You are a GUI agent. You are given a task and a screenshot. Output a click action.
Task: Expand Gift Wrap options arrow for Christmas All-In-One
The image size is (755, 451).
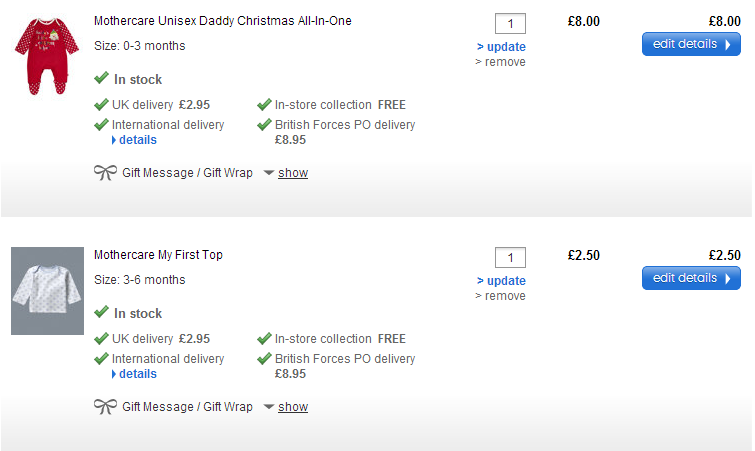click(x=268, y=173)
